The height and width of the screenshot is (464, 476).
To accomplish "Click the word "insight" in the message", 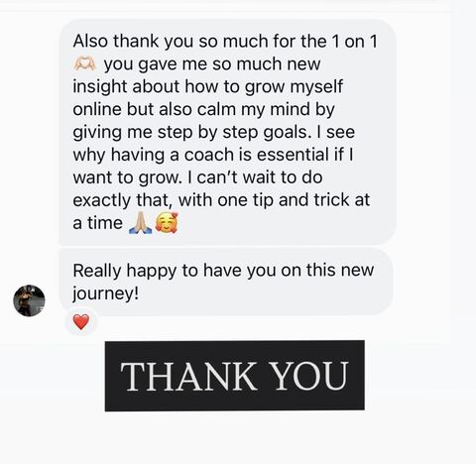I will pyautogui.click(x=100, y=87).
